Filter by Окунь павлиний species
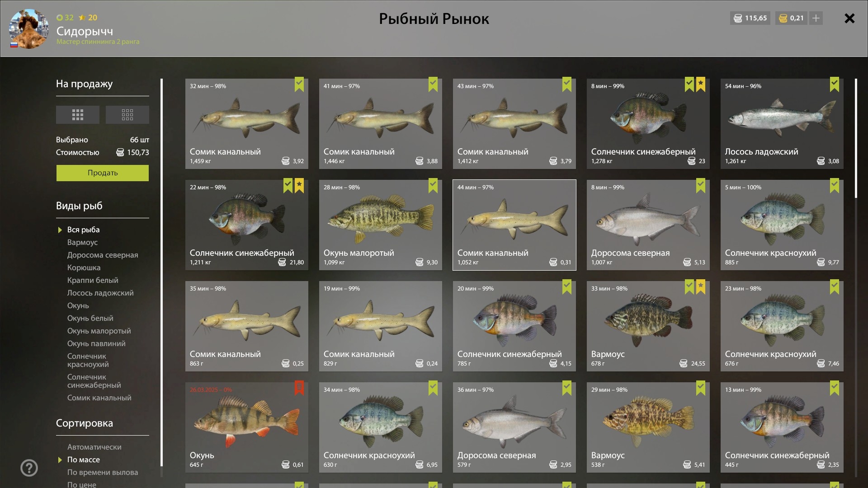The image size is (868, 488). [x=96, y=343]
